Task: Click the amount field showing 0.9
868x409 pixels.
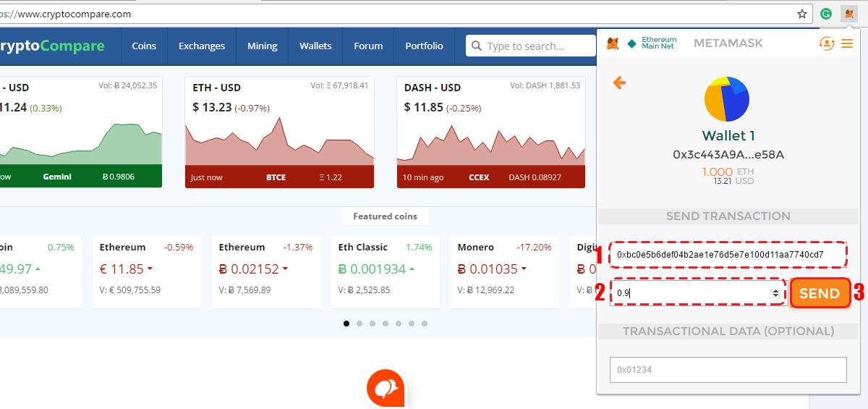Action: [x=697, y=292]
